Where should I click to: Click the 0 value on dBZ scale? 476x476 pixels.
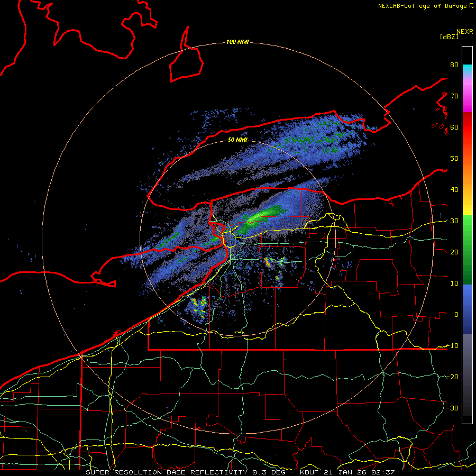coord(456,315)
